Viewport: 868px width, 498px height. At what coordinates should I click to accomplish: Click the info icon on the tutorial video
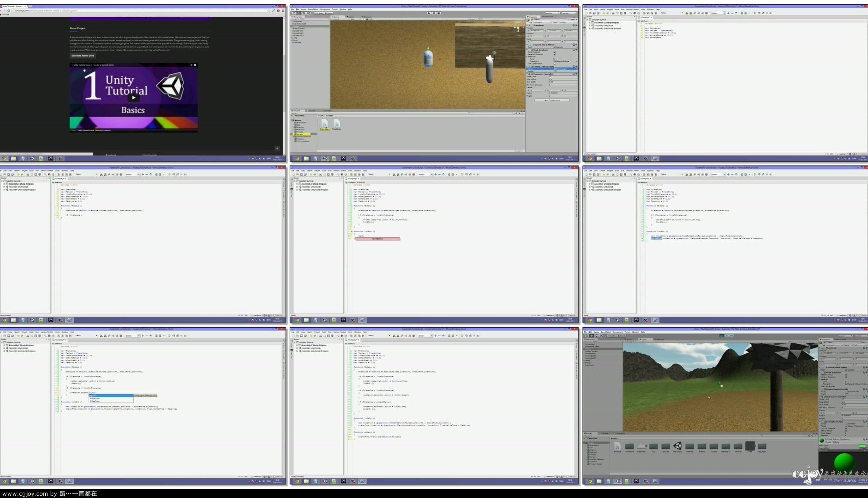pos(195,65)
